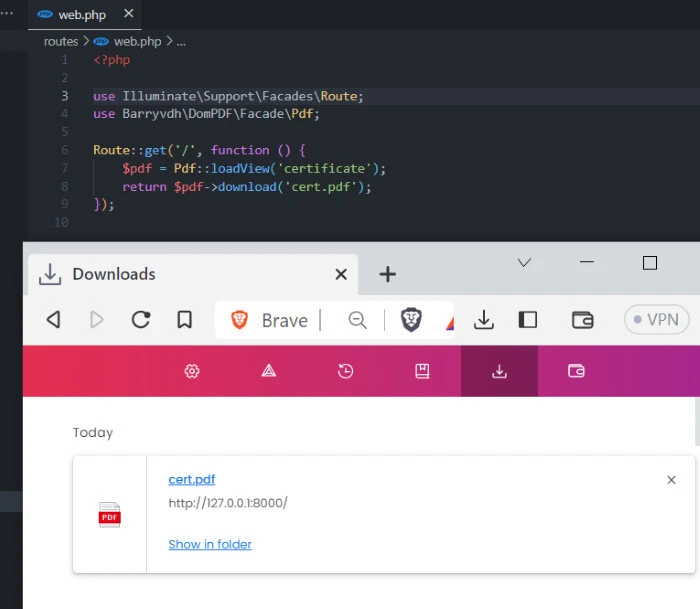The image size is (700, 609).
Task: Select the Downloads browser tab
Action: coord(193,274)
